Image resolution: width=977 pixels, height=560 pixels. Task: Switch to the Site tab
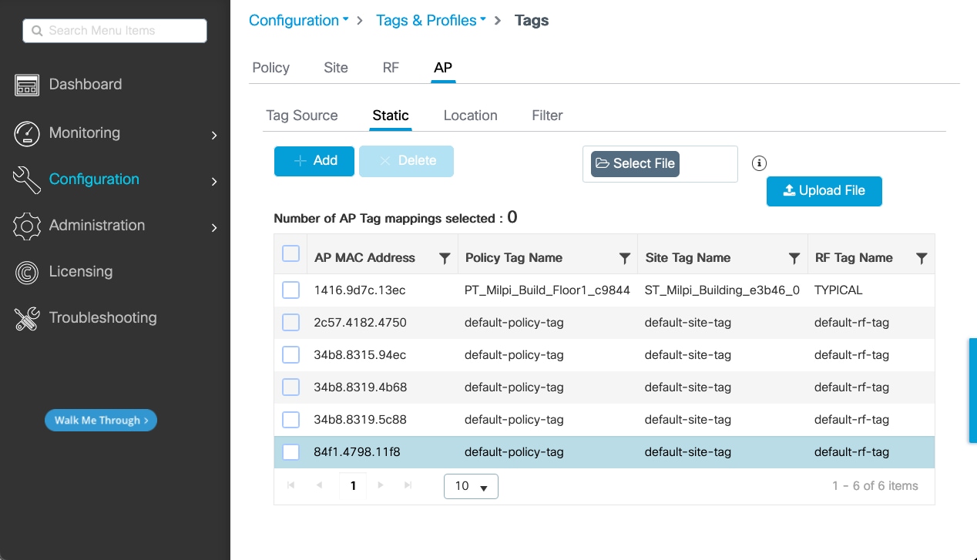[x=336, y=68]
